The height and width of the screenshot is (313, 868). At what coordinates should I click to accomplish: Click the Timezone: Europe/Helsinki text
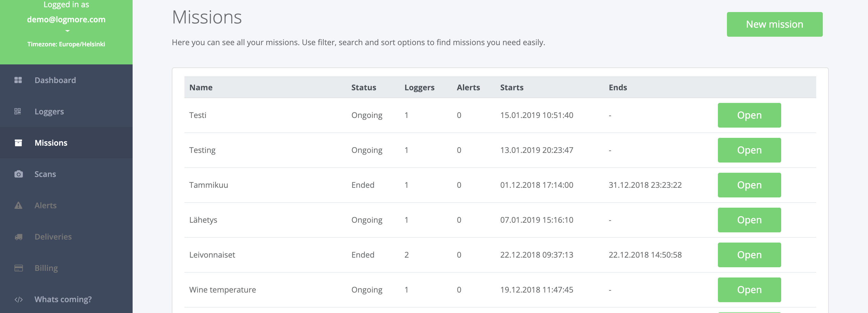tap(66, 44)
